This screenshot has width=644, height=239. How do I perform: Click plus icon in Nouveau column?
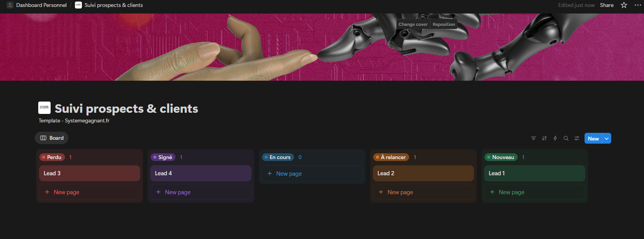[x=492, y=192]
